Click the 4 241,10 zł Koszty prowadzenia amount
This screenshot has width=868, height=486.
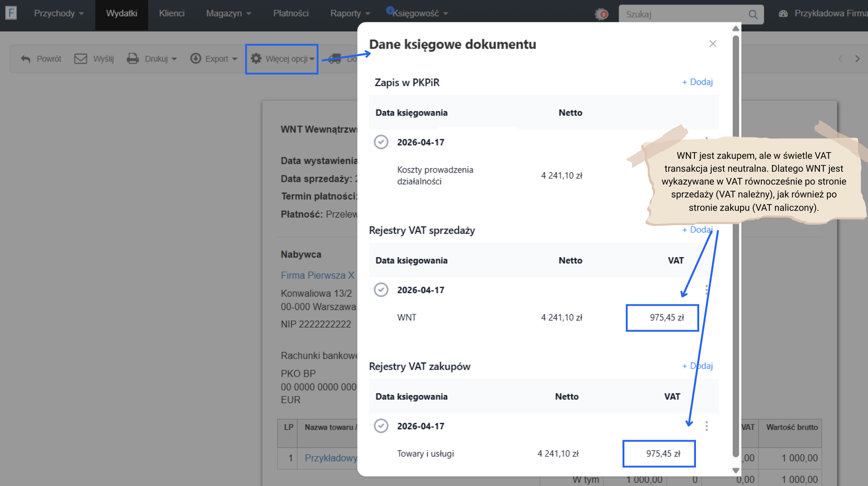pyautogui.click(x=562, y=176)
